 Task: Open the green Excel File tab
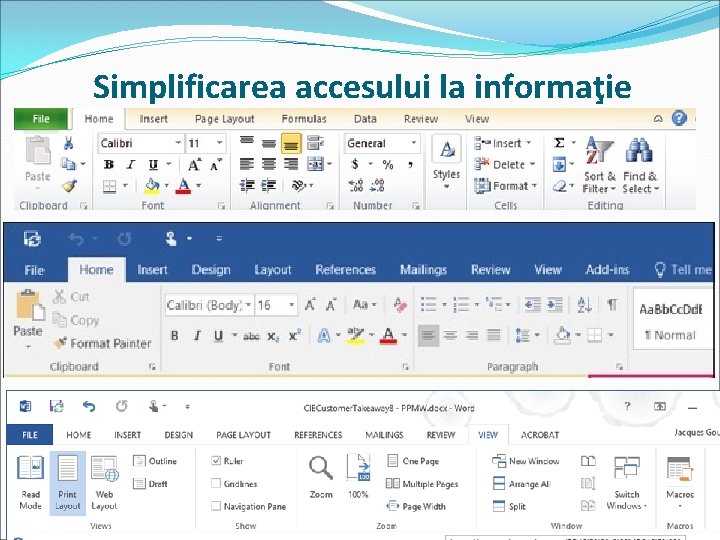click(x=41, y=119)
